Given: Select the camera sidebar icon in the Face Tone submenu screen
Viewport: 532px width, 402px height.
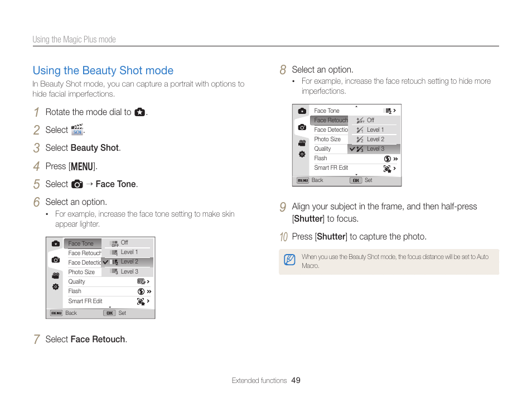Looking at the screenshot, I should pyautogui.click(x=56, y=260).
